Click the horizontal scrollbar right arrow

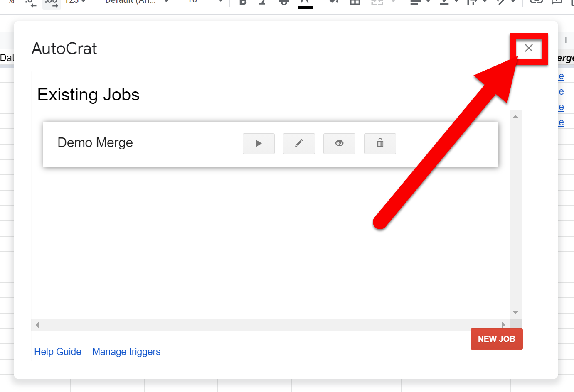click(x=503, y=325)
